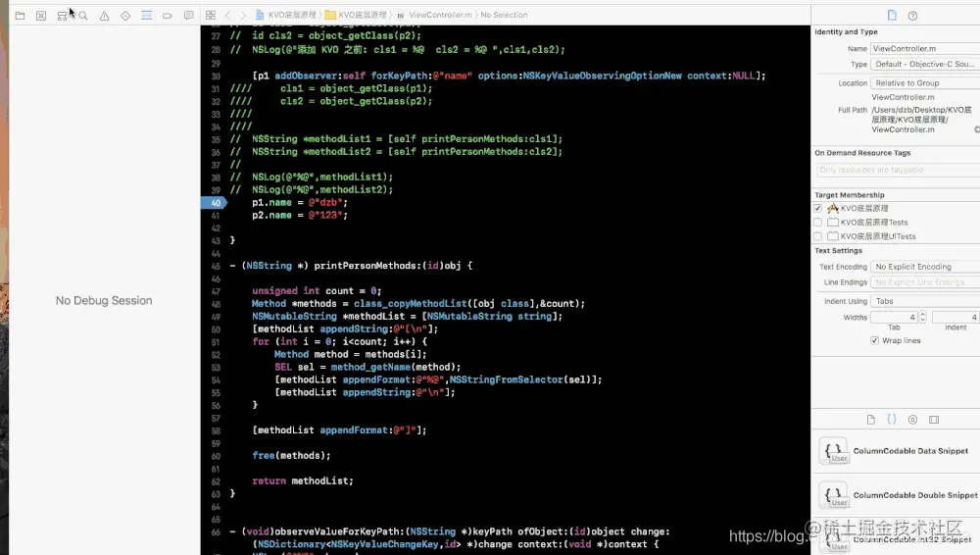Viewport: 980px width, 555px height.
Task: Open the Test navigator diamond icon
Action: tap(125, 16)
